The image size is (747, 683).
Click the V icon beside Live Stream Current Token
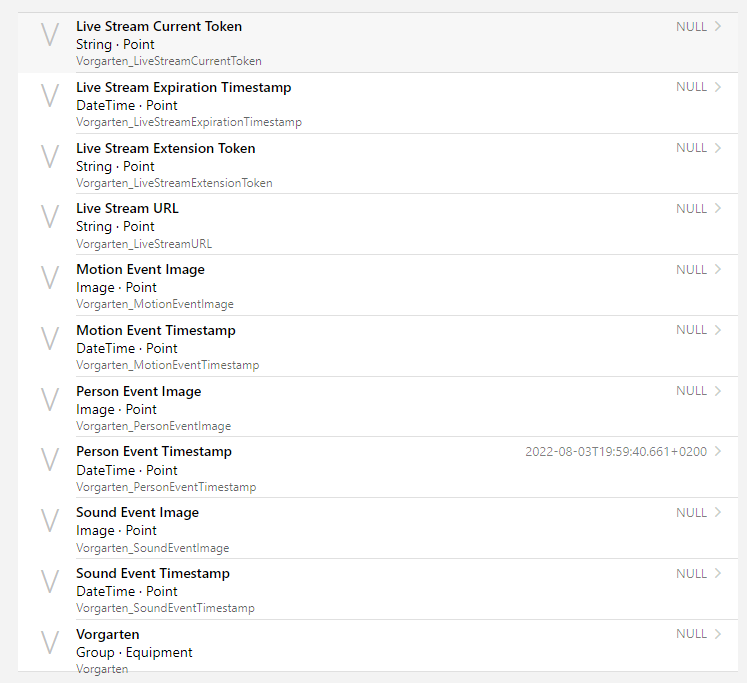(50, 36)
